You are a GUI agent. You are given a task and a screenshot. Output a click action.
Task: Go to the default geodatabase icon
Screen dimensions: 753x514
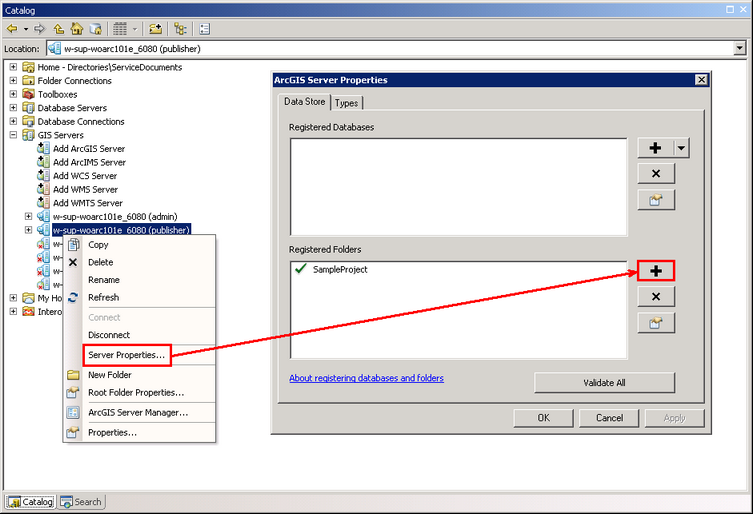click(96, 29)
